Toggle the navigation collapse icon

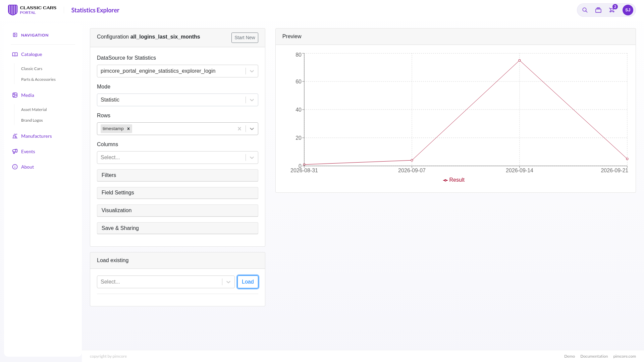pyautogui.click(x=15, y=35)
